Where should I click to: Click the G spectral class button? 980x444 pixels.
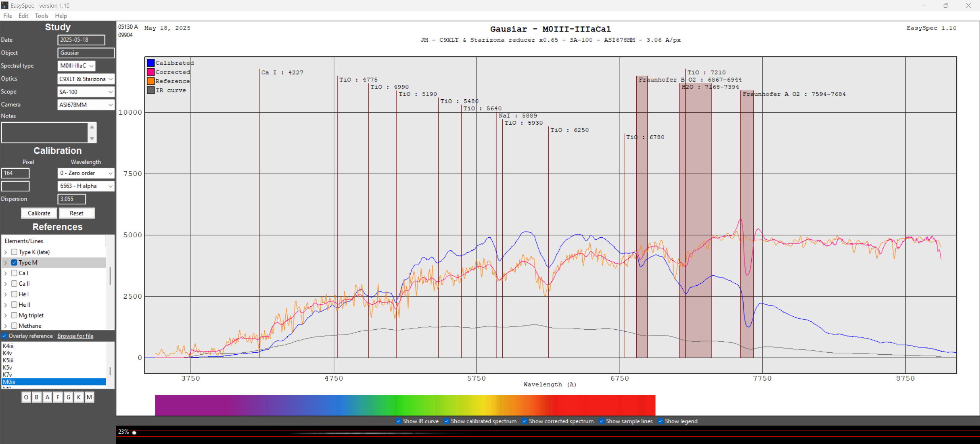point(68,397)
